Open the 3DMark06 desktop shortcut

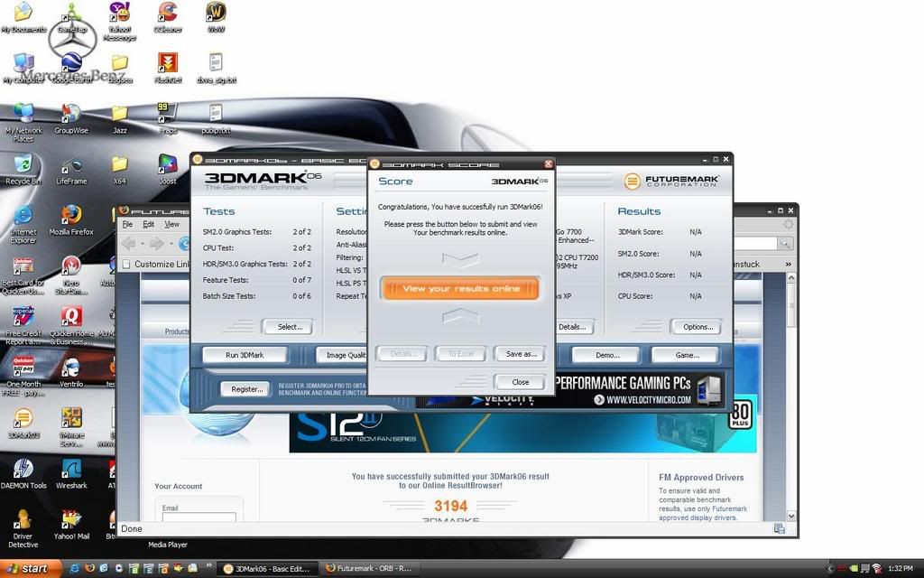point(23,424)
